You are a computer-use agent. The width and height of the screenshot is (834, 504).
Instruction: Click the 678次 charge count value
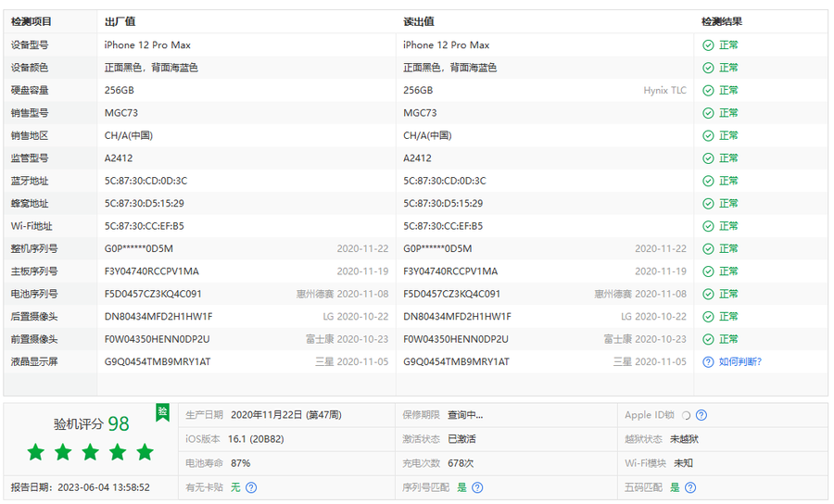(461, 463)
